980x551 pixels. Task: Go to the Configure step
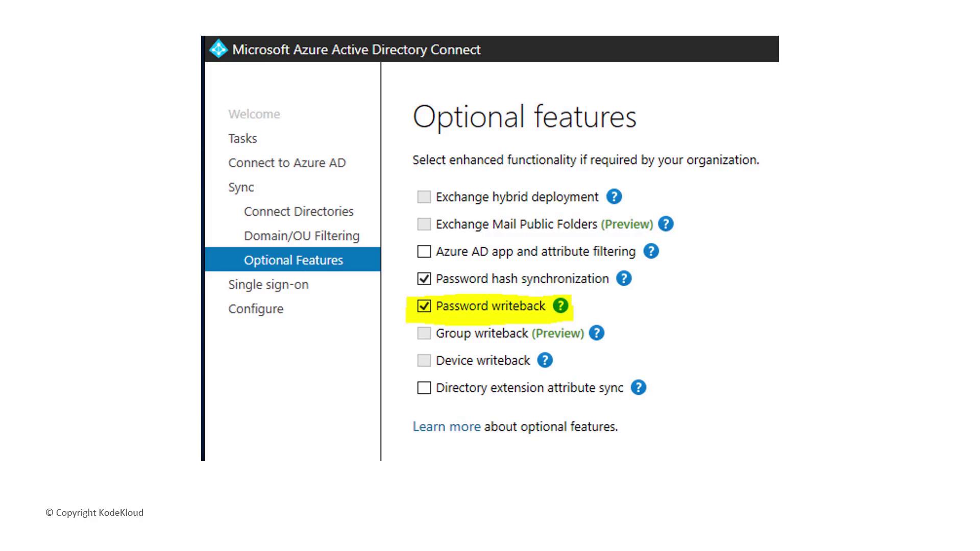click(256, 309)
